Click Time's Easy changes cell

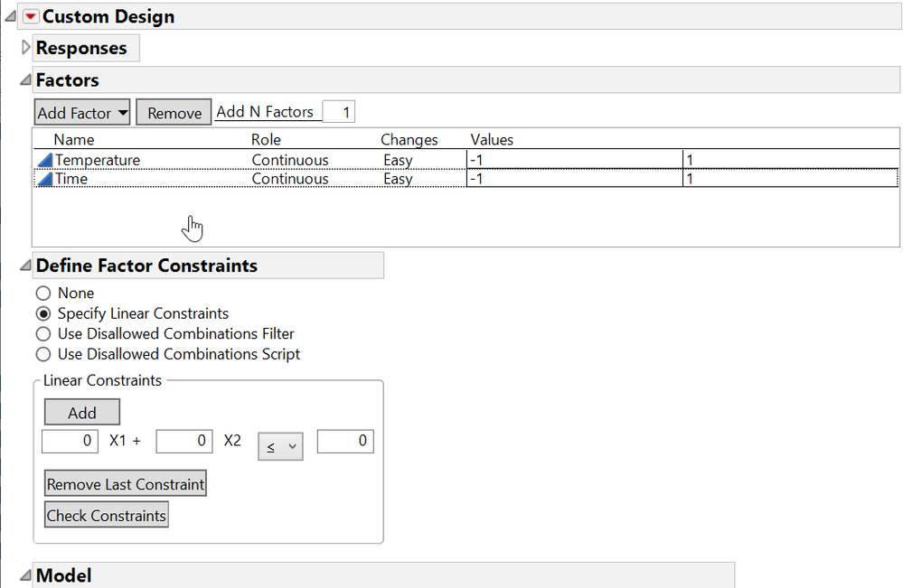pos(398,179)
